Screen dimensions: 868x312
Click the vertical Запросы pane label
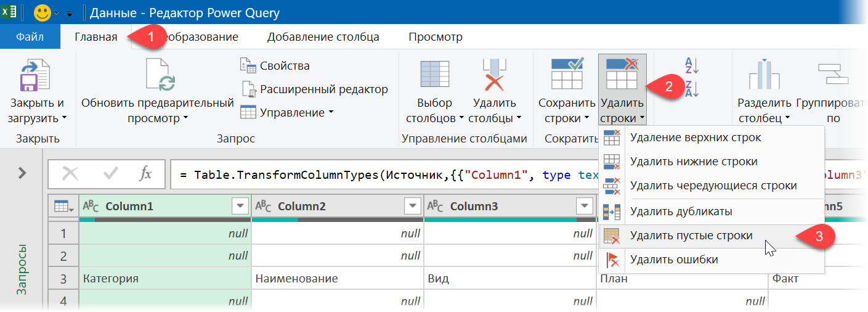(x=22, y=269)
